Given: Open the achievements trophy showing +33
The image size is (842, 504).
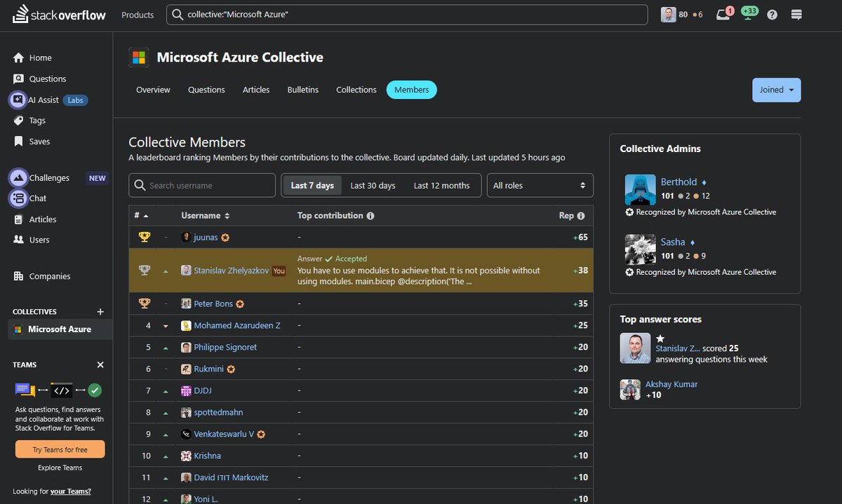Looking at the screenshot, I should coord(749,13).
